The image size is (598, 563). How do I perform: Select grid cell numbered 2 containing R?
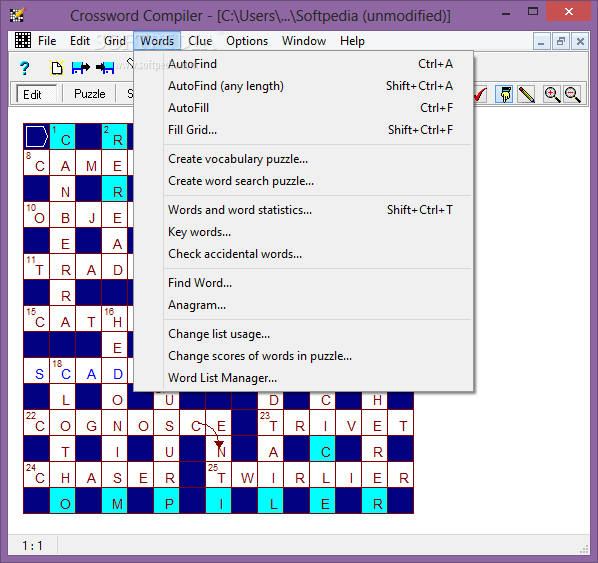(114, 137)
